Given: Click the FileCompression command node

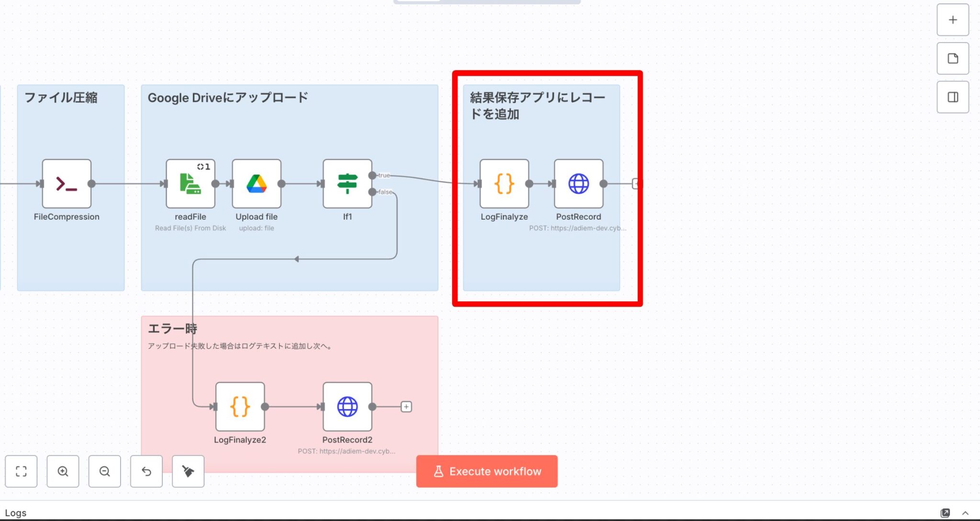Looking at the screenshot, I should [67, 184].
